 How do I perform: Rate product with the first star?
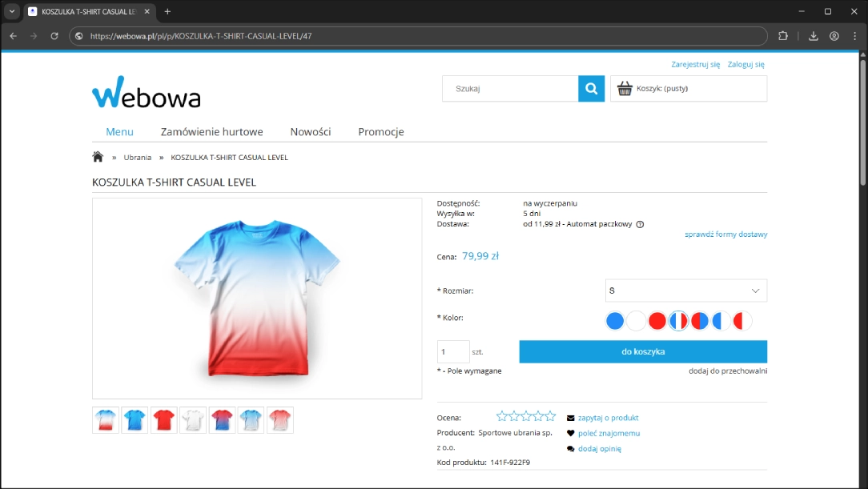(x=502, y=416)
